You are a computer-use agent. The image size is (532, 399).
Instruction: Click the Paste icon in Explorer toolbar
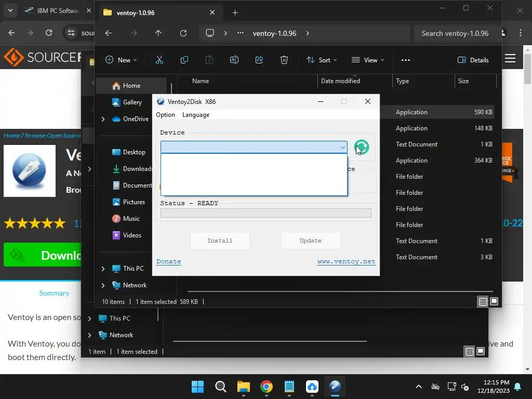209,60
